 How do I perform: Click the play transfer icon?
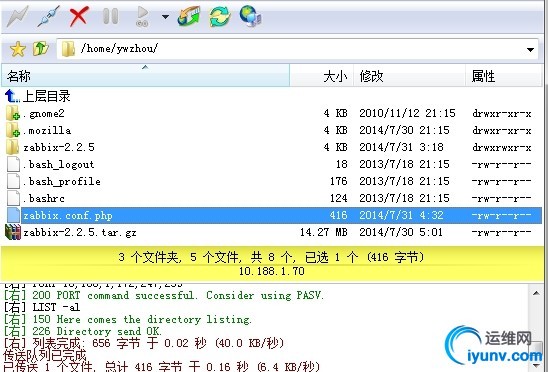click(x=142, y=16)
